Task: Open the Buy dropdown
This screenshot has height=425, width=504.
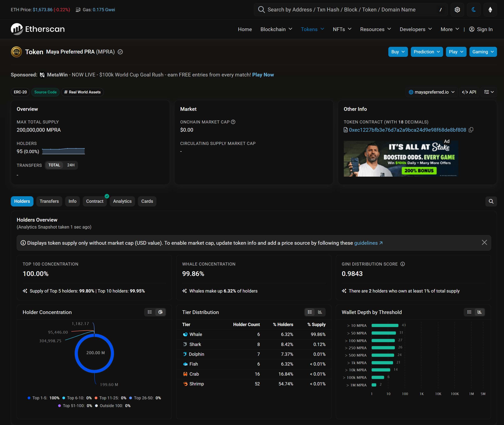Action: click(x=398, y=52)
